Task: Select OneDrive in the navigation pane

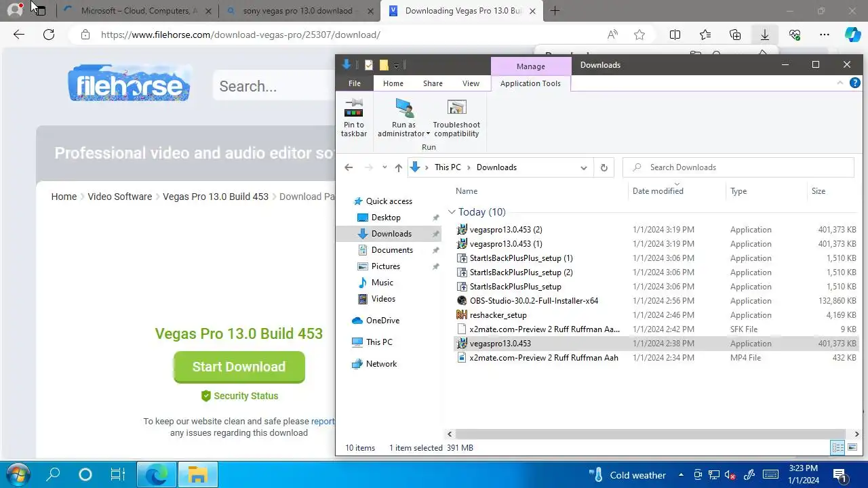Action: 382,321
